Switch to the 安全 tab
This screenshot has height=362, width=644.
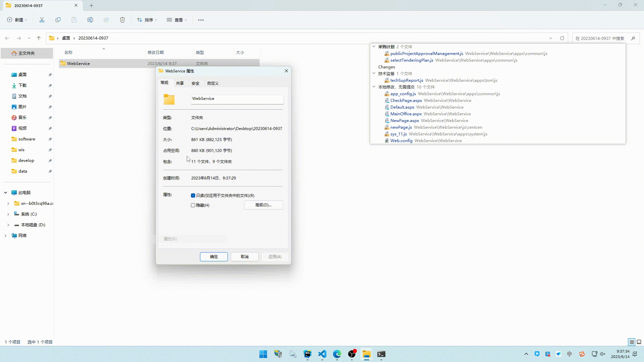tap(195, 83)
